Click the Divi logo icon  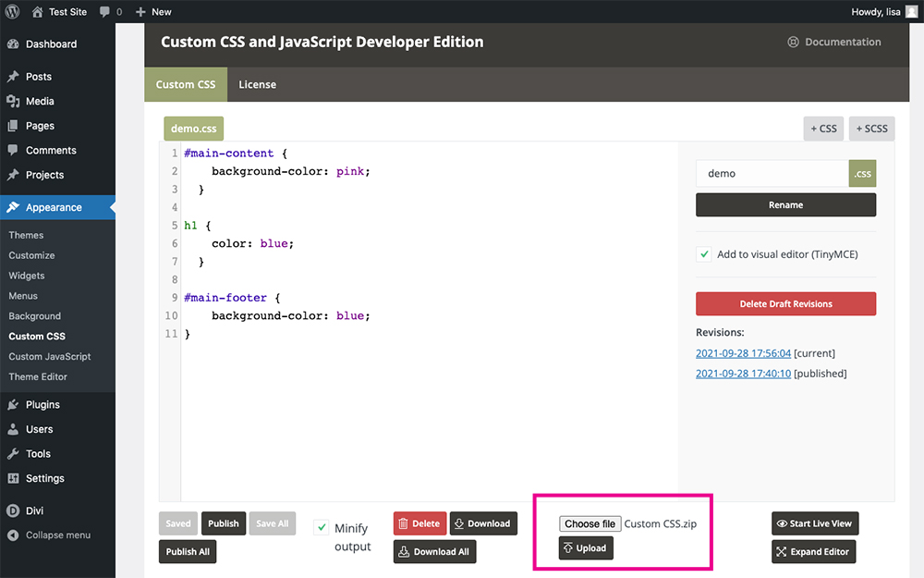tap(13, 510)
